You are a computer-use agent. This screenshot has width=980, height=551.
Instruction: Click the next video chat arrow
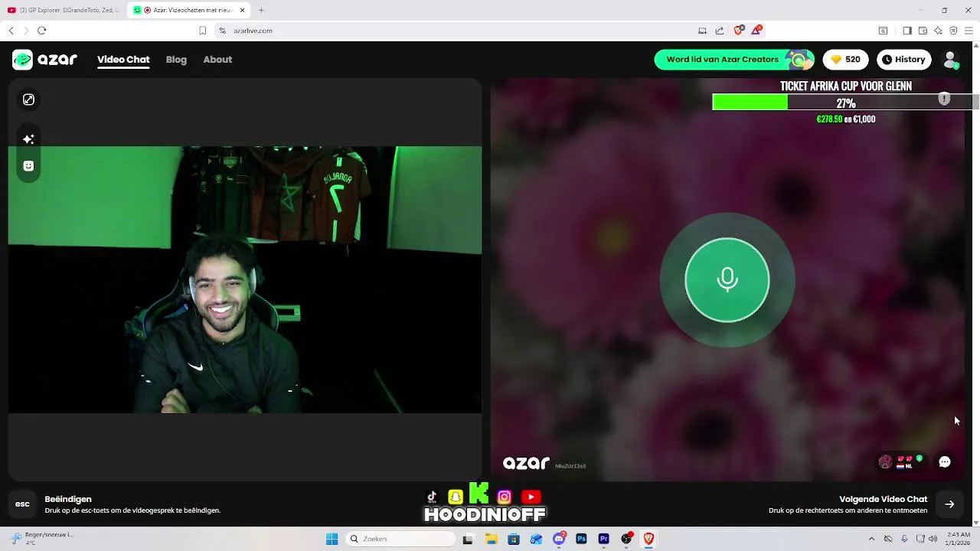(949, 504)
